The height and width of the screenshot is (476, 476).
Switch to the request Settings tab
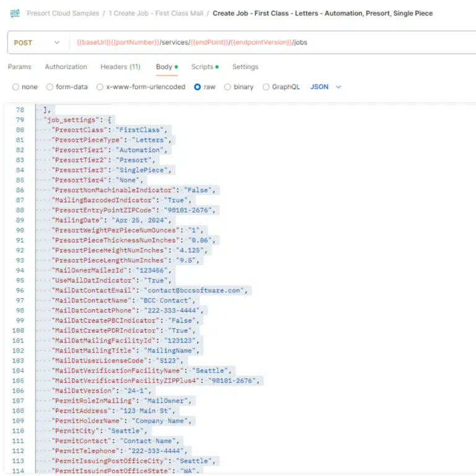click(x=245, y=67)
